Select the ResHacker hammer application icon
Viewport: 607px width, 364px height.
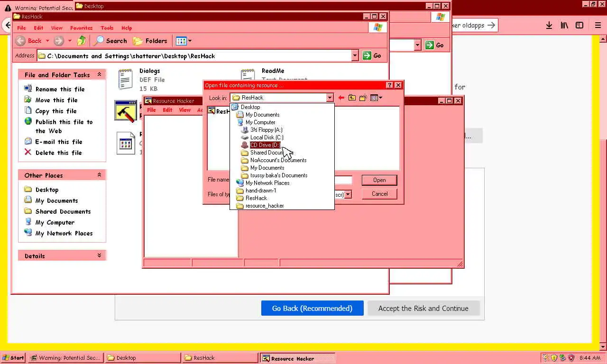point(125,111)
